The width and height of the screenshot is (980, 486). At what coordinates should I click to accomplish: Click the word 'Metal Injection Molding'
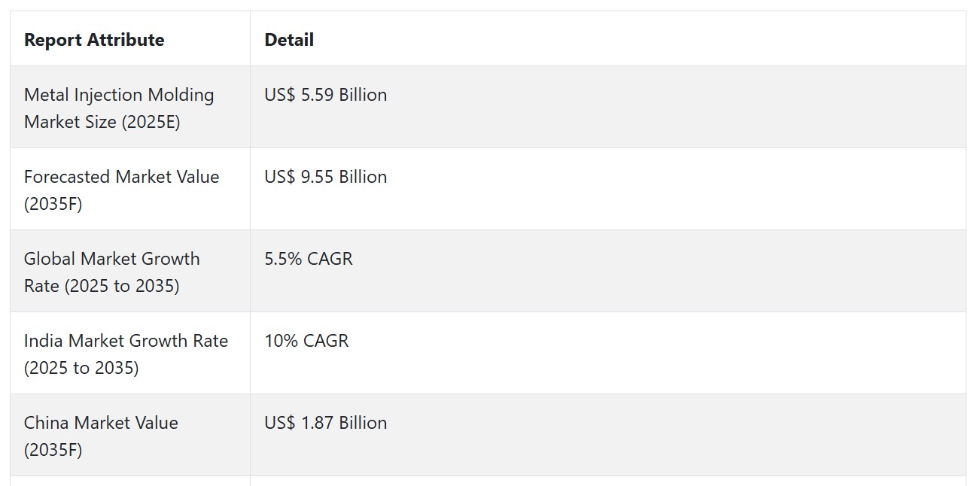click(x=119, y=95)
